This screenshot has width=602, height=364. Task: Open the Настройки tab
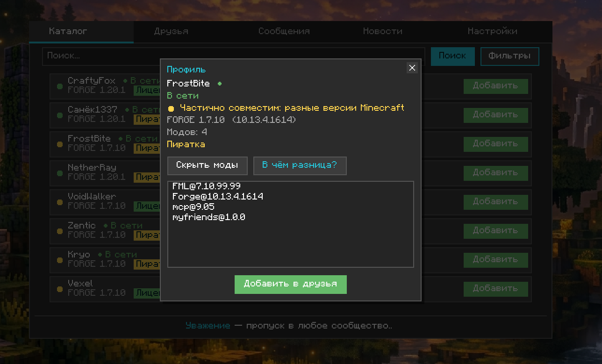[492, 31]
